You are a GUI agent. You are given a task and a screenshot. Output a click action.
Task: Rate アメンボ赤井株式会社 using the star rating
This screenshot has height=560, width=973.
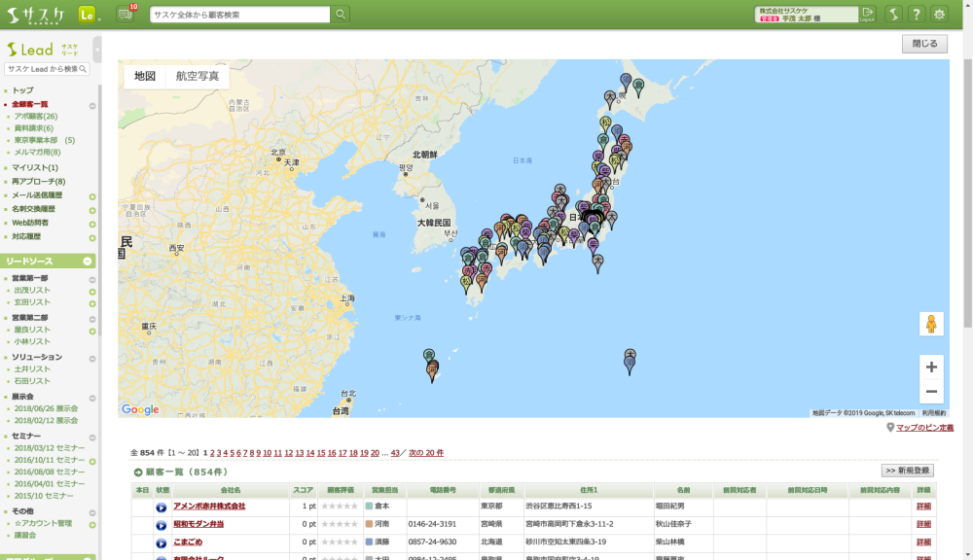(340, 507)
